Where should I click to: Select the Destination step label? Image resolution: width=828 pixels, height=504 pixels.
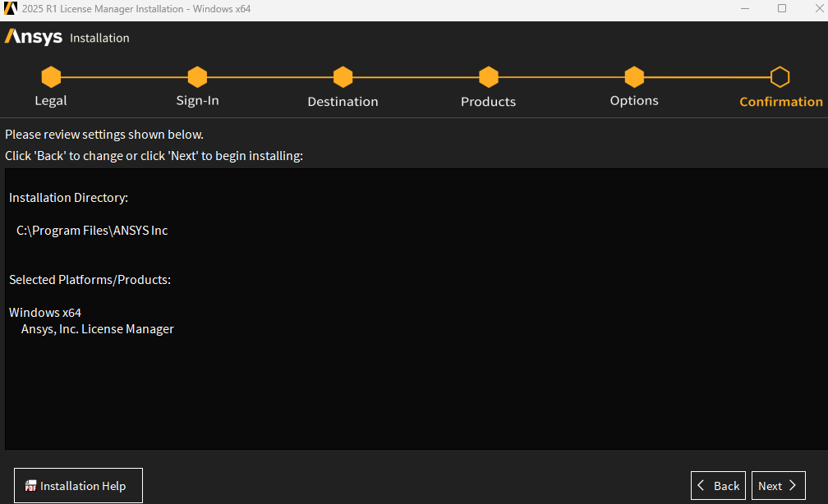[x=343, y=101]
